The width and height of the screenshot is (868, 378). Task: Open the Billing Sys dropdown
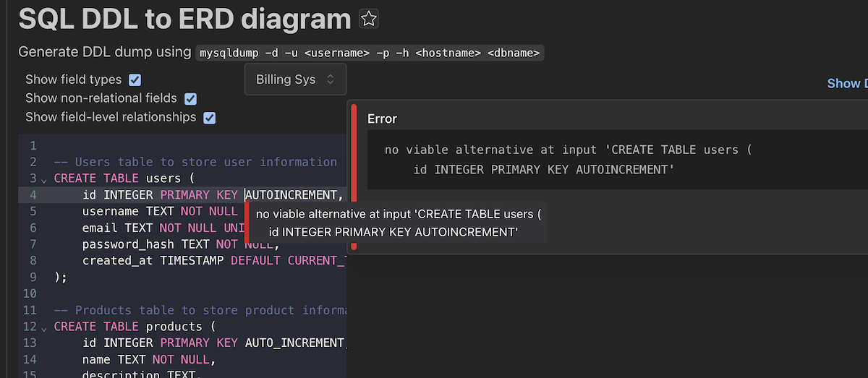pos(295,80)
